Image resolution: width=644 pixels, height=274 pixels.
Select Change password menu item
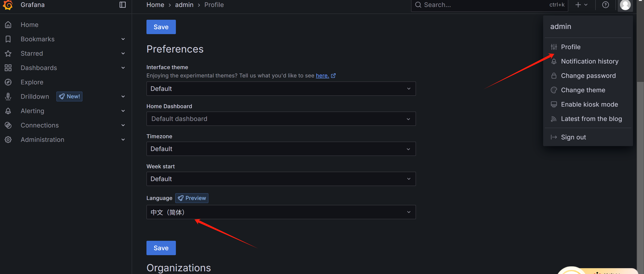tap(588, 76)
